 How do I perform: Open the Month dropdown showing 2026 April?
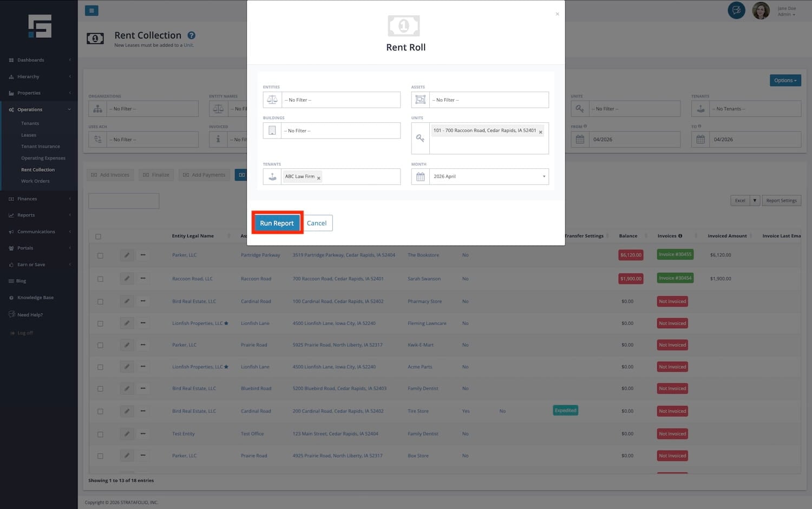click(488, 177)
